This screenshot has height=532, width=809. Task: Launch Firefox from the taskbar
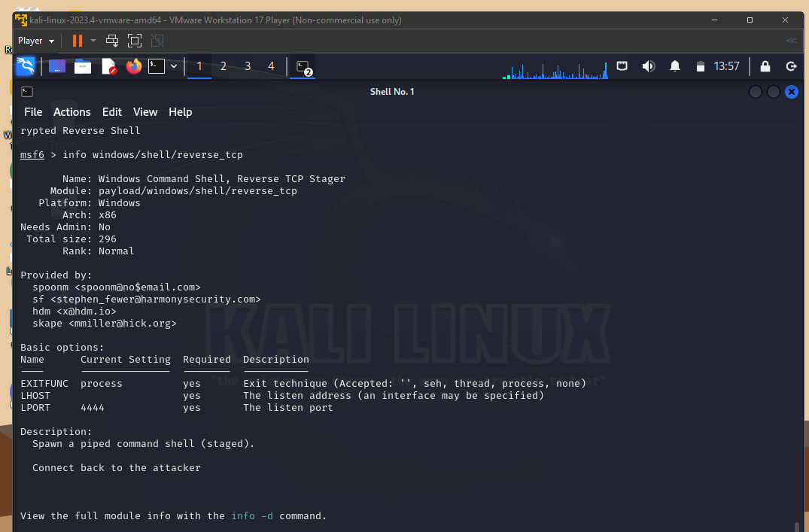(132, 66)
